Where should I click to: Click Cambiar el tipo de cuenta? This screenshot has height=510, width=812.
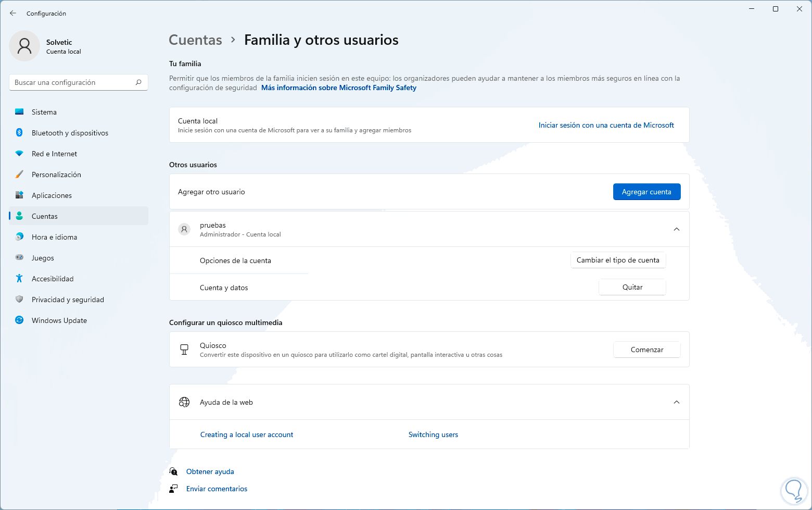(x=618, y=260)
